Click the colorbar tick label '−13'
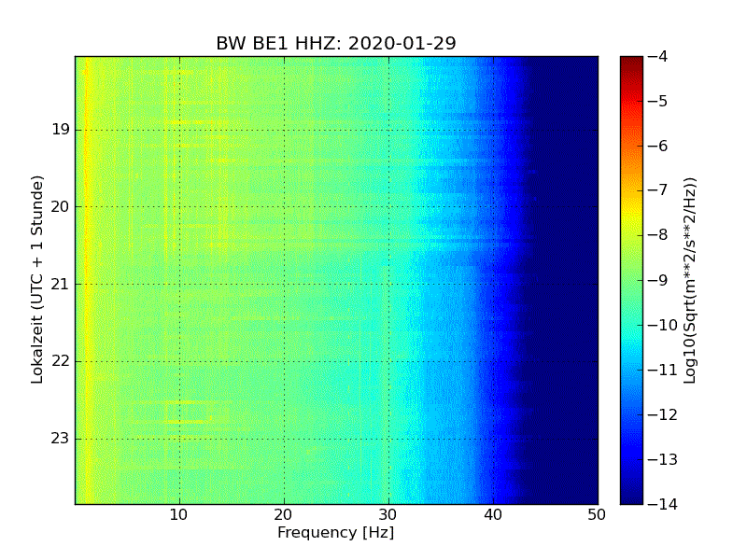This screenshot has width=747, height=560. point(663,459)
